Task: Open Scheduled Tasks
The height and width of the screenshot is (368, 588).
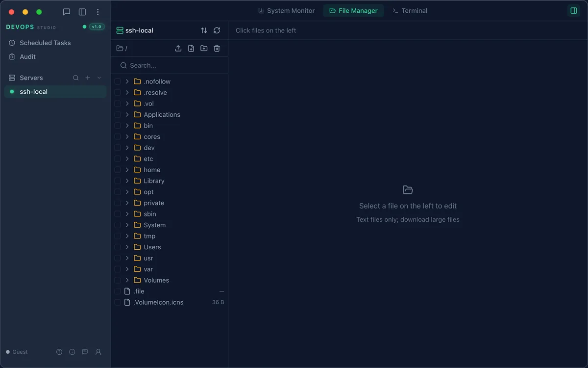Action: [55, 43]
